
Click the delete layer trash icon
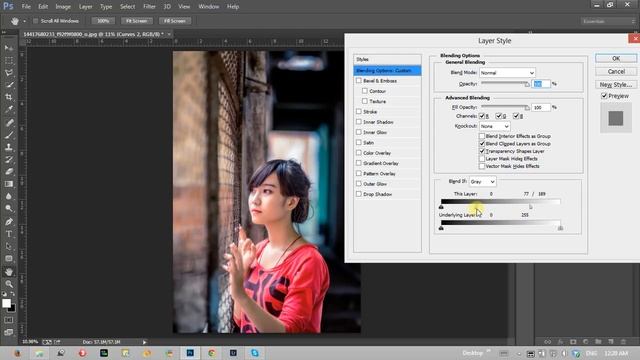[x=623, y=342]
